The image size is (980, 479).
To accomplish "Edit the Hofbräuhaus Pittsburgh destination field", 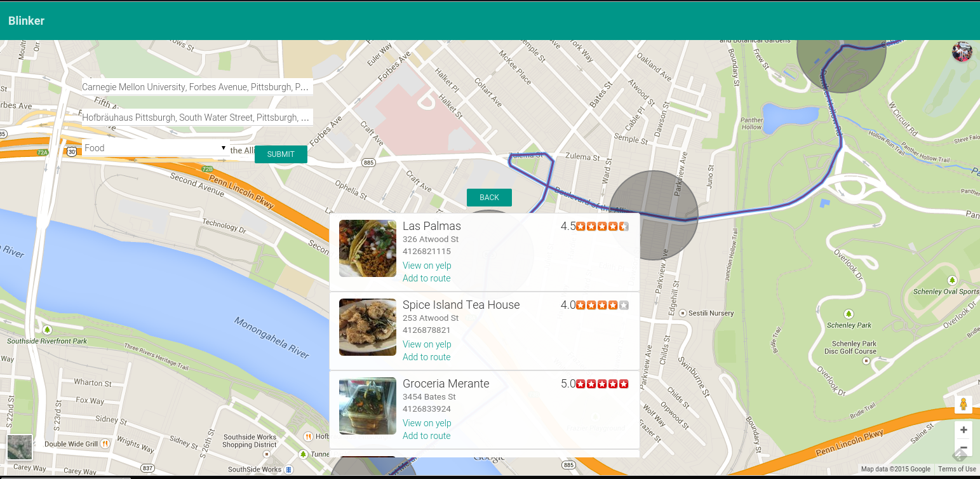I will (197, 118).
